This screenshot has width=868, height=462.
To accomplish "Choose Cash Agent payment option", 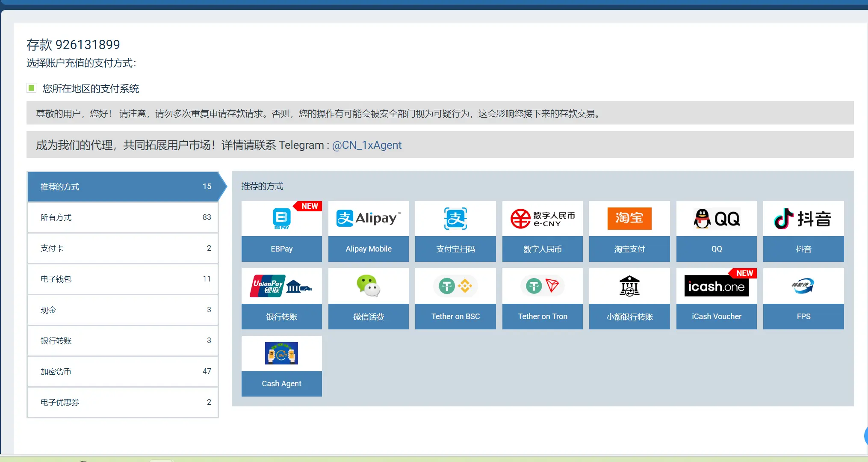I will click(x=281, y=366).
